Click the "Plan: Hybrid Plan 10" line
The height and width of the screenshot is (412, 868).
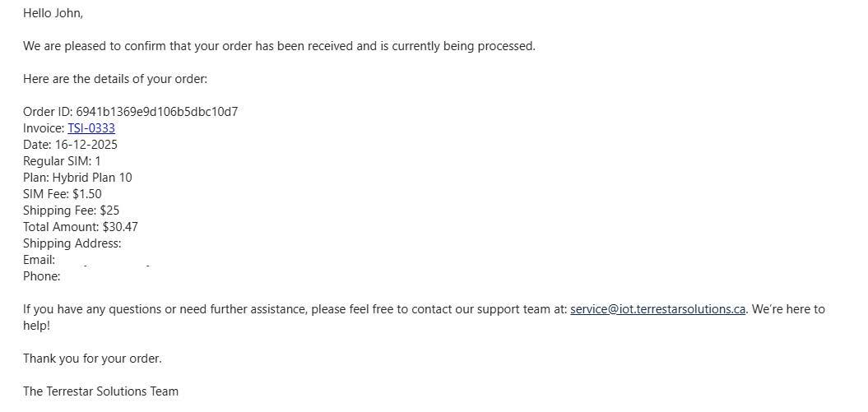point(77,178)
